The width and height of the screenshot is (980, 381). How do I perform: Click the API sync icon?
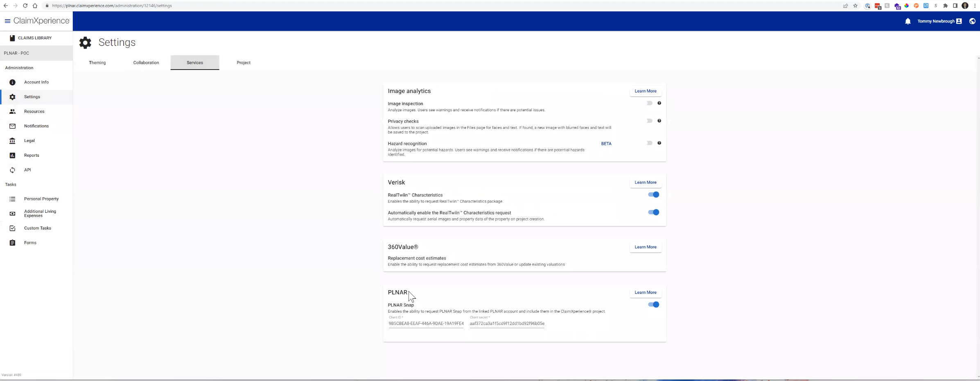(12, 170)
